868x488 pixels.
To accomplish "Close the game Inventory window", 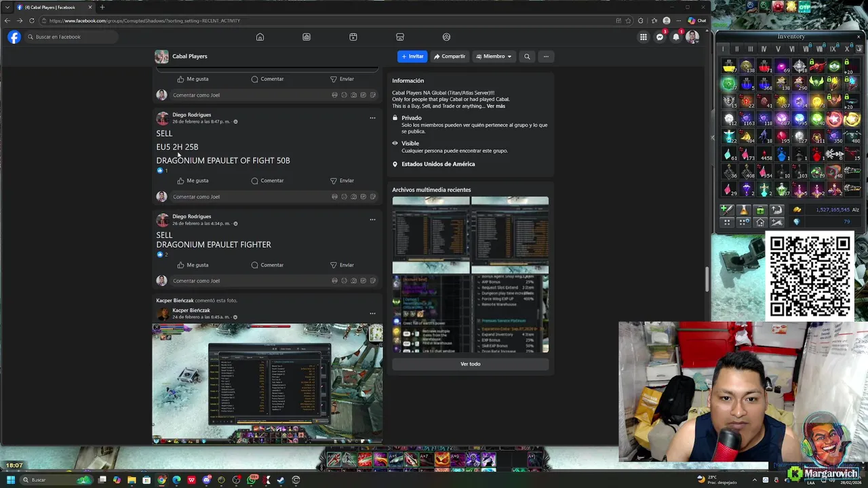I will [858, 37].
